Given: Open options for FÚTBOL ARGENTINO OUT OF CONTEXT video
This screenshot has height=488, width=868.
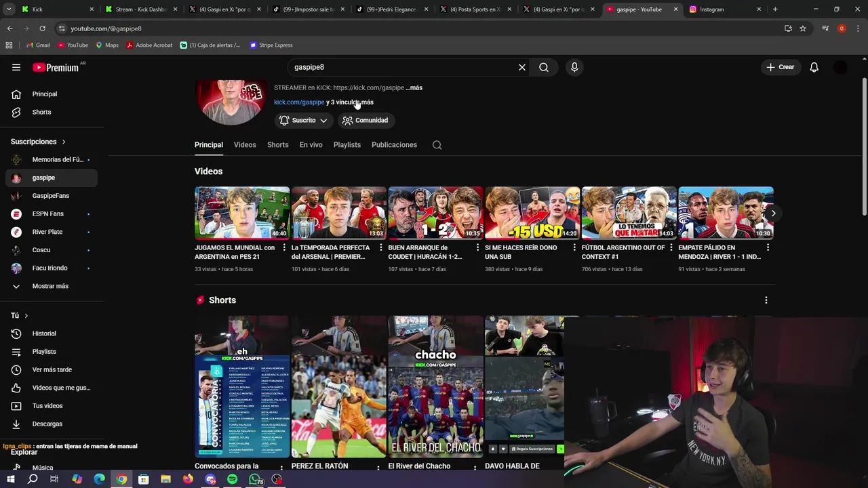Looking at the screenshot, I should click(671, 249).
